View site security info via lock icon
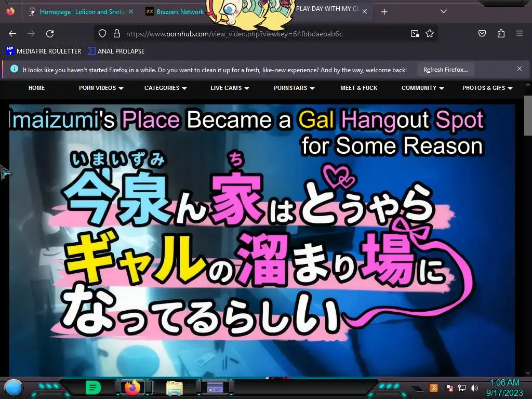 point(117,33)
